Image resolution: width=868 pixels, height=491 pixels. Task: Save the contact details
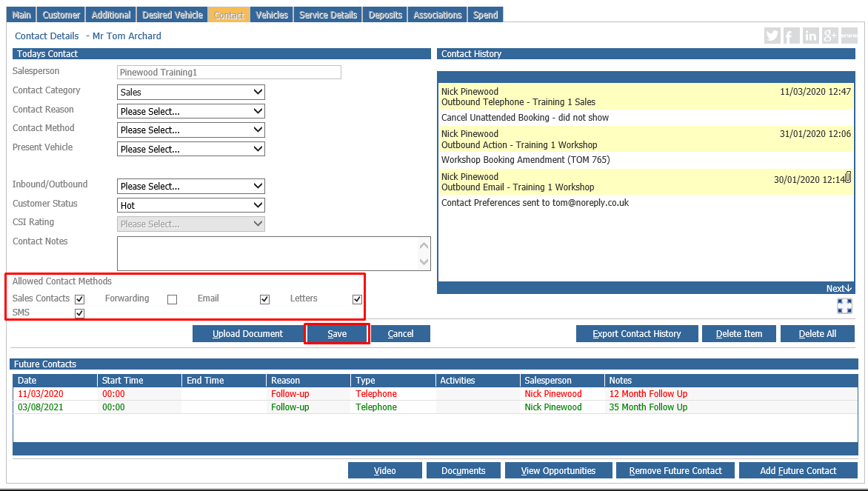[x=336, y=334]
